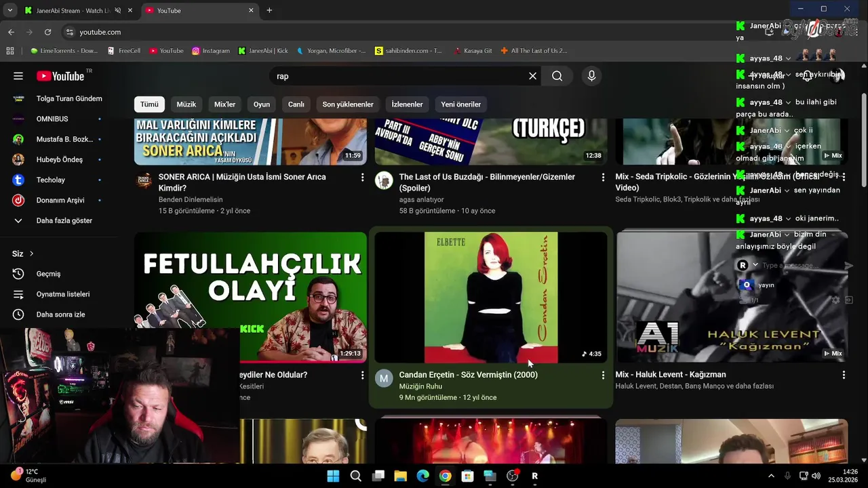Open the tab search dropdown arrow
The width and height of the screenshot is (868, 488).
pyautogui.click(x=9, y=10)
